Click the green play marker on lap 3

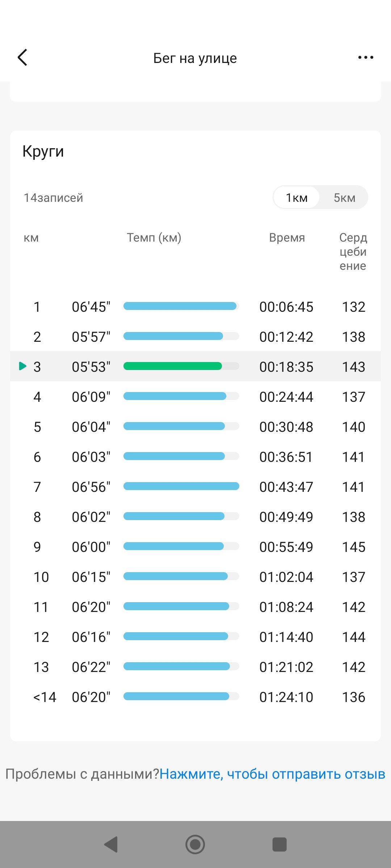click(x=22, y=366)
